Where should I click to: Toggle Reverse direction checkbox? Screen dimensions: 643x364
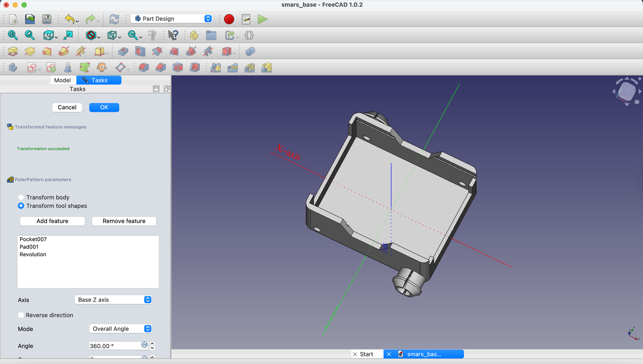coord(21,315)
